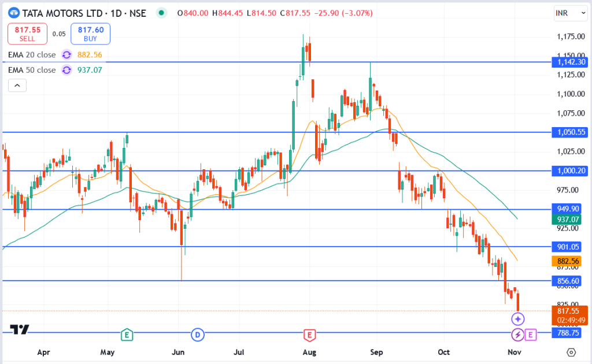This screenshot has height=364, width=592.
Task: Open the May earnings E marker
Action: pyautogui.click(x=127, y=335)
